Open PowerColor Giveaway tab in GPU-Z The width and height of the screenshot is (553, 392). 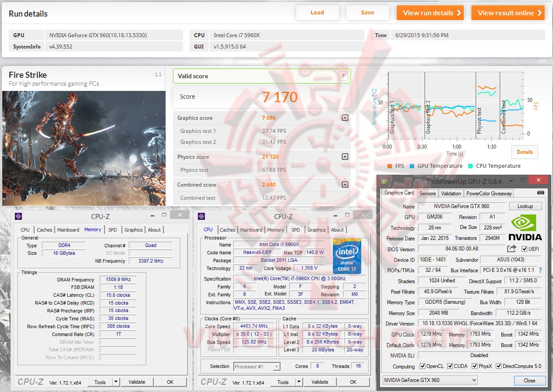point(489,194)
